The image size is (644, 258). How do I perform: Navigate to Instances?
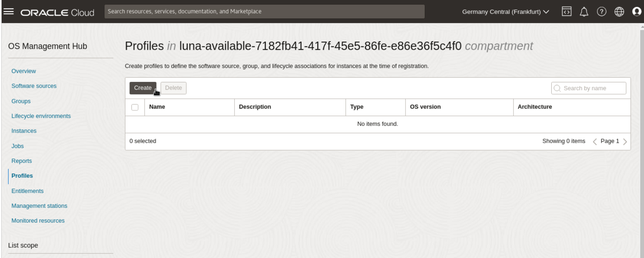click(x=24, y=131)
